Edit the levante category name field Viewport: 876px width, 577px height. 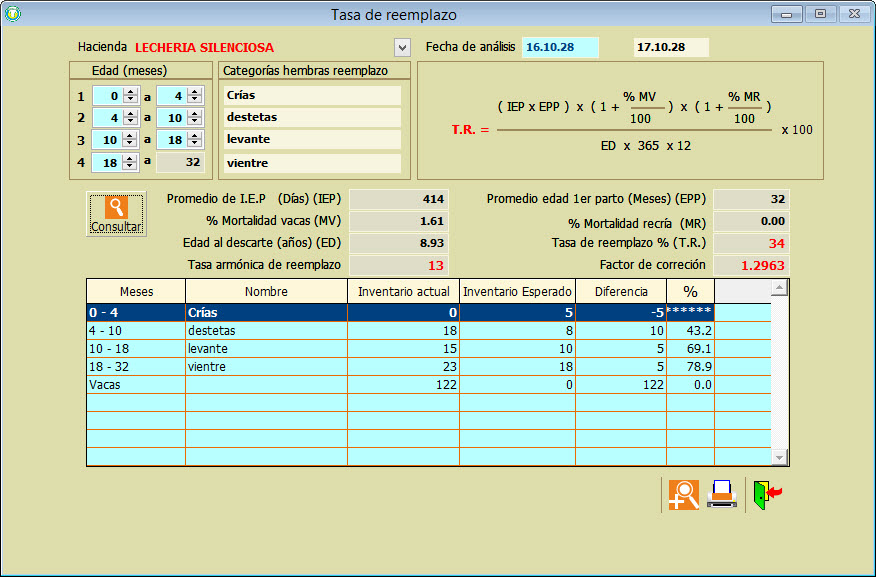click(311, 139)
